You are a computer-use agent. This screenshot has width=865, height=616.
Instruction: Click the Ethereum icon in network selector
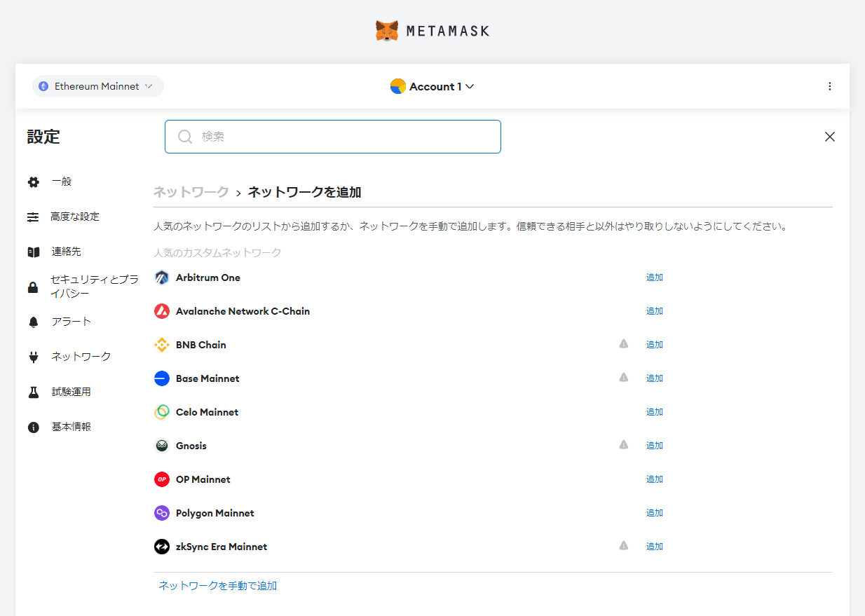(43, 86)
